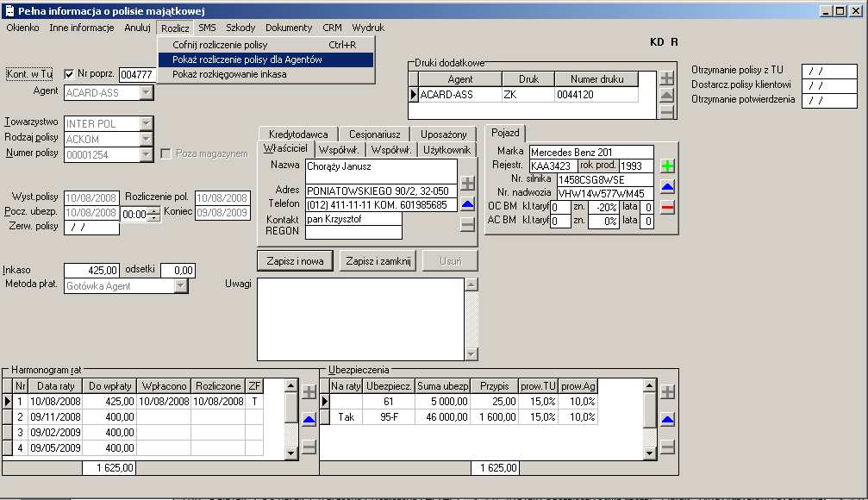Select Cofnij rozliczenie polisy
Image resolution: width=868 pixels, height=500 pixels.
click(x=265, y=45)
